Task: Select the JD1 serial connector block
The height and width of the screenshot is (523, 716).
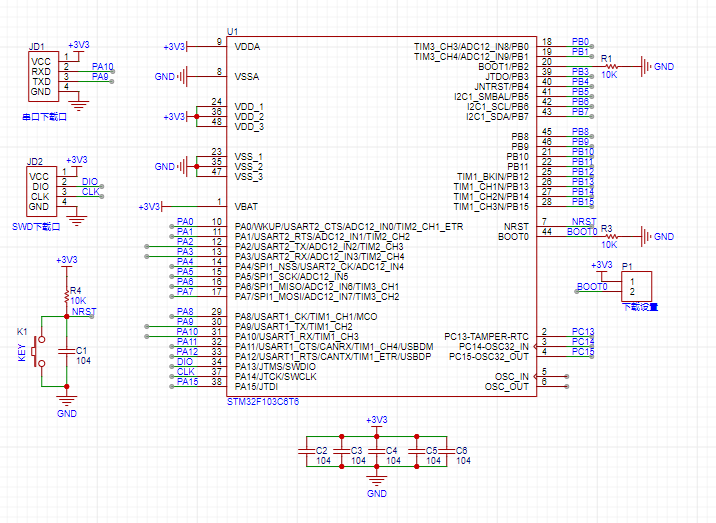Action: coord(45,76)
